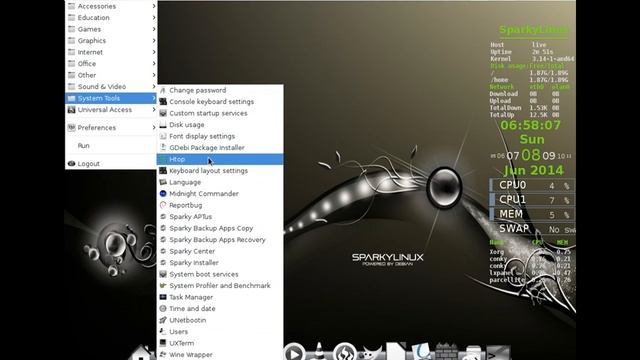The height and width of the screenshot is (360, 640).
Task: Choose Logout from the main menu
Action: pos(111,163)
